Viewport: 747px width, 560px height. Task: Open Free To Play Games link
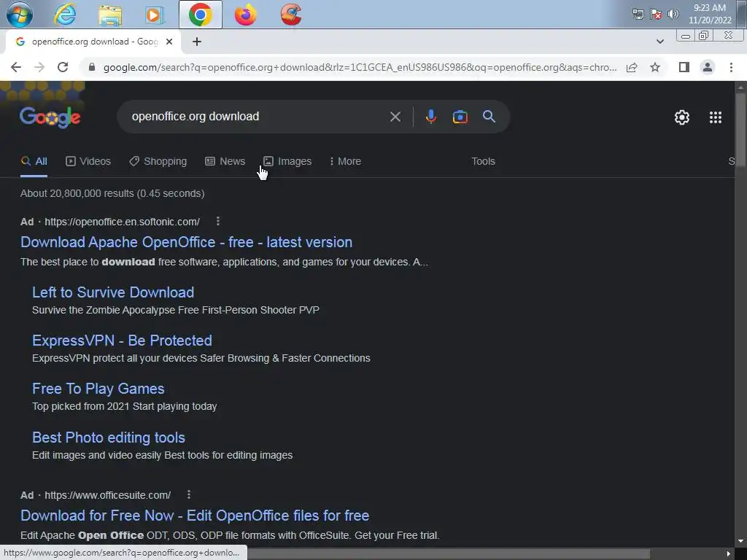(98, 389)
